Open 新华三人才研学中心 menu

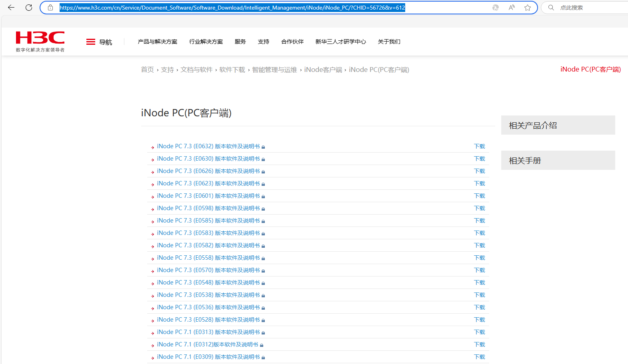[341, 42]
